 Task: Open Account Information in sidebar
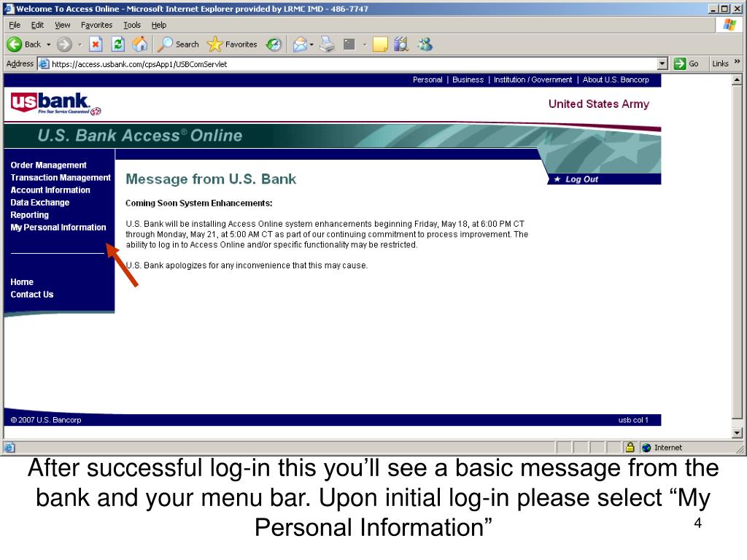click(x=50, y=190)
